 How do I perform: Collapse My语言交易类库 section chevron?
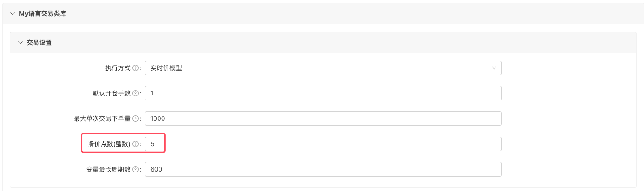click(x=12, y=14)
